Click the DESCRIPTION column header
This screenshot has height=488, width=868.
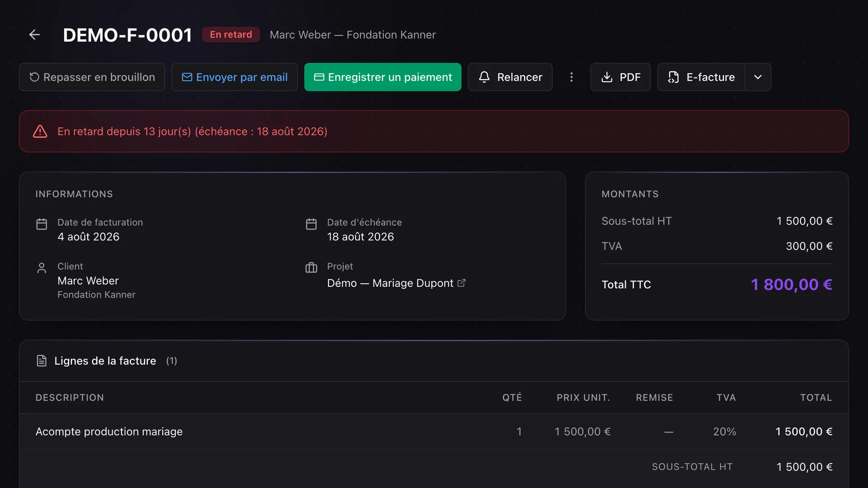pyautogui.click(x=70, y=398)
